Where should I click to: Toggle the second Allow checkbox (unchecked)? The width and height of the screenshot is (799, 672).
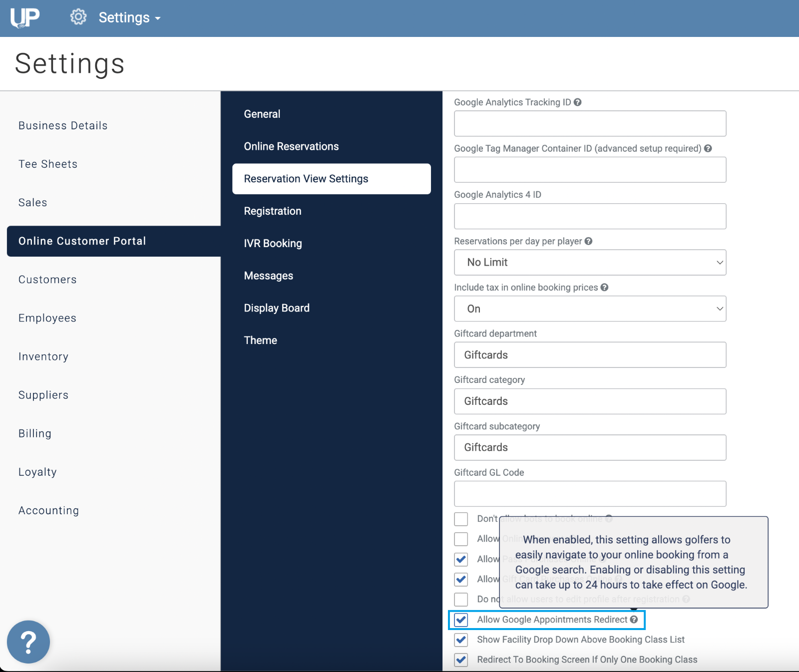(x=461, y=539)
